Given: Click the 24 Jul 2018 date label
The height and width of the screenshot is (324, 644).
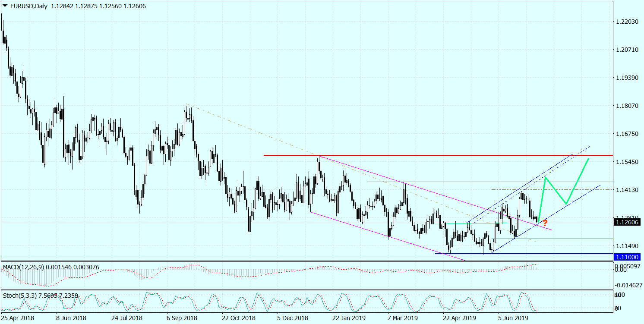Looking at the screenshot, I should point(127,318).
